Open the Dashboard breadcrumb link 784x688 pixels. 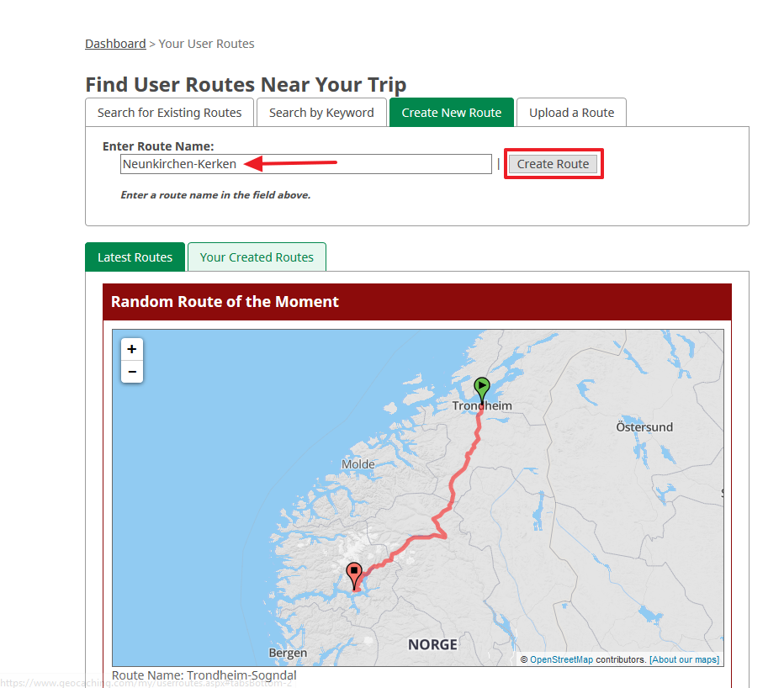(x=115, y=44)
